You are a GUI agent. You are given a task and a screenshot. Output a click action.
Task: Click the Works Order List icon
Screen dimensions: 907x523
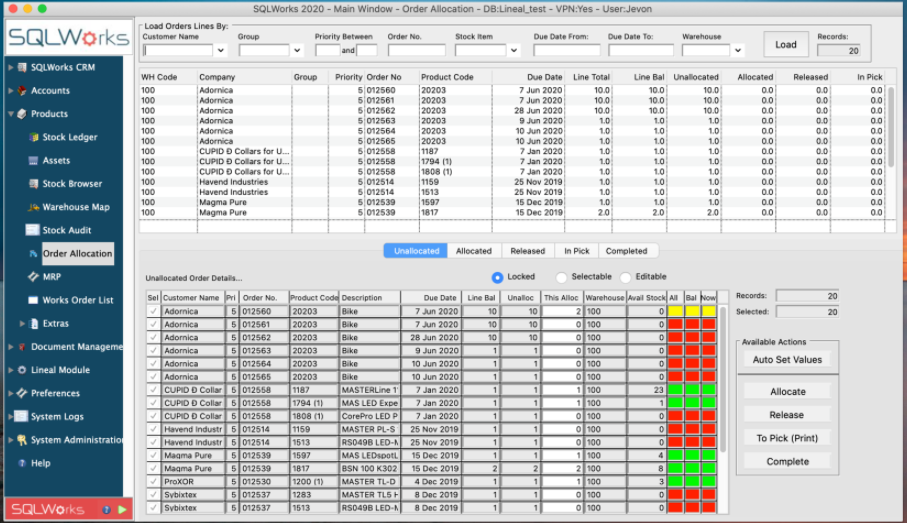(34, 300)
